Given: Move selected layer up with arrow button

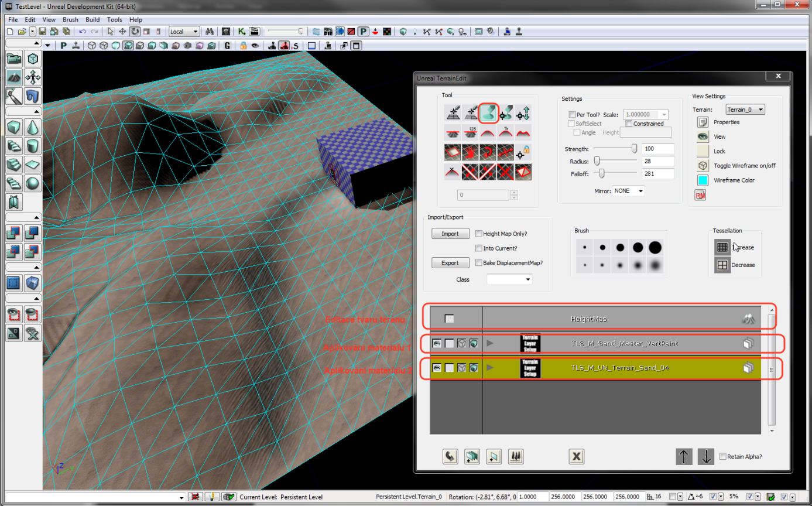Looking at the screenshot, I should [x=684, y=457].
